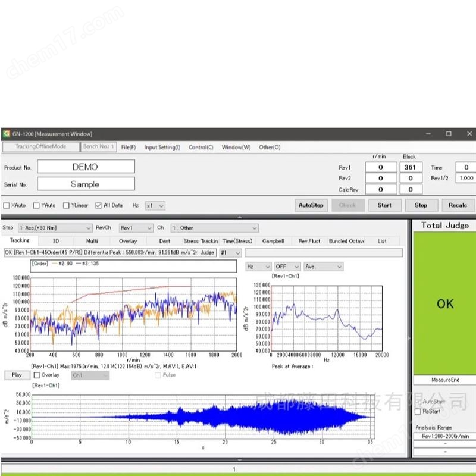
Task: Click the Start button
Action: pos(384,205)
